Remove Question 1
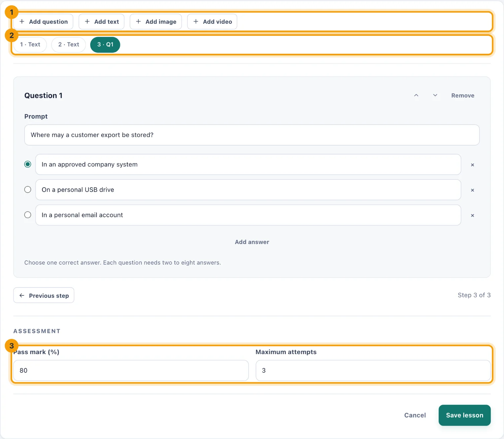The width and height of the screenshot is (504, 439). point(463,95)
